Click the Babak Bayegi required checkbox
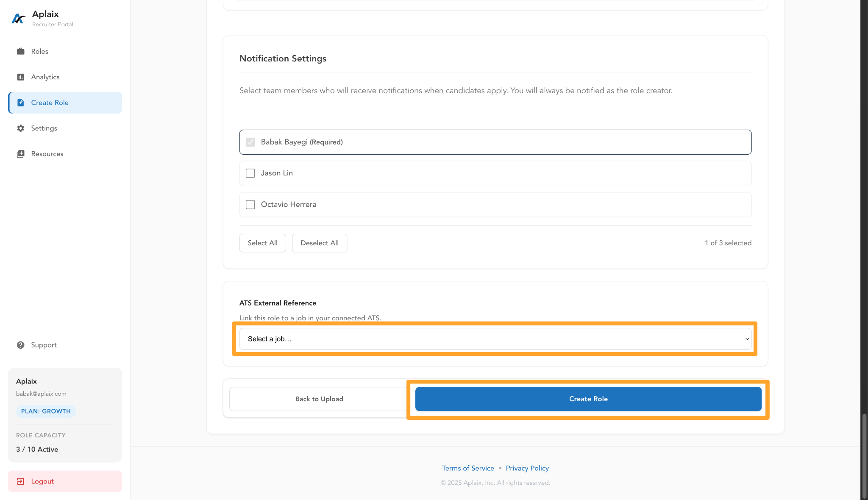Screen dimensions: 868x500 pyautogui.click(x=250, y=142)
